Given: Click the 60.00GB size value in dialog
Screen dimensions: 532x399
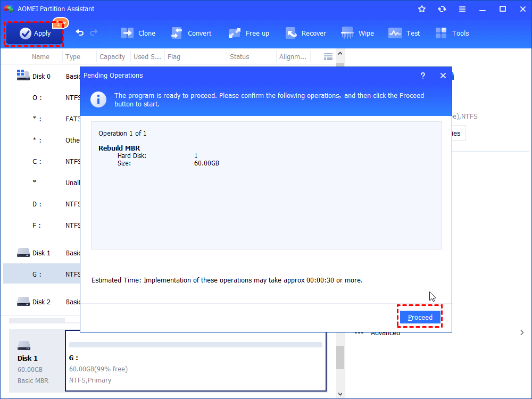Looking at the screenshot, I should (x=206, y=163).
